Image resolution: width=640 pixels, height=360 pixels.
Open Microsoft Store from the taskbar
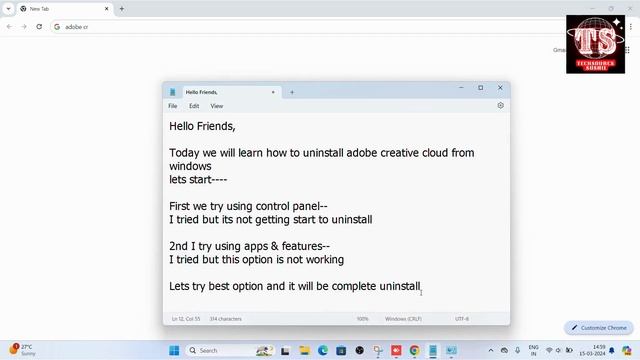coord(341,350)
